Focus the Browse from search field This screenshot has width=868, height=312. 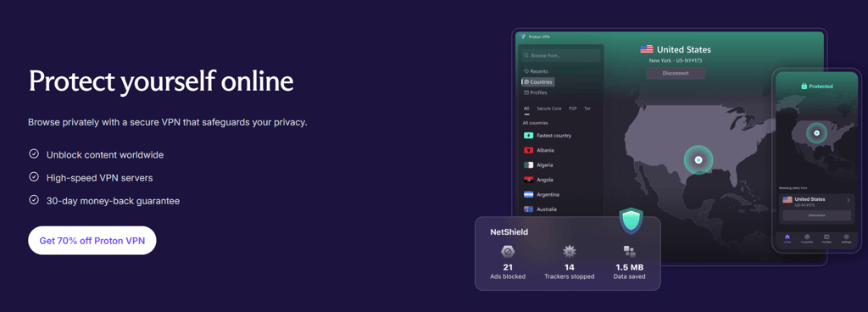tap(561, 55)
